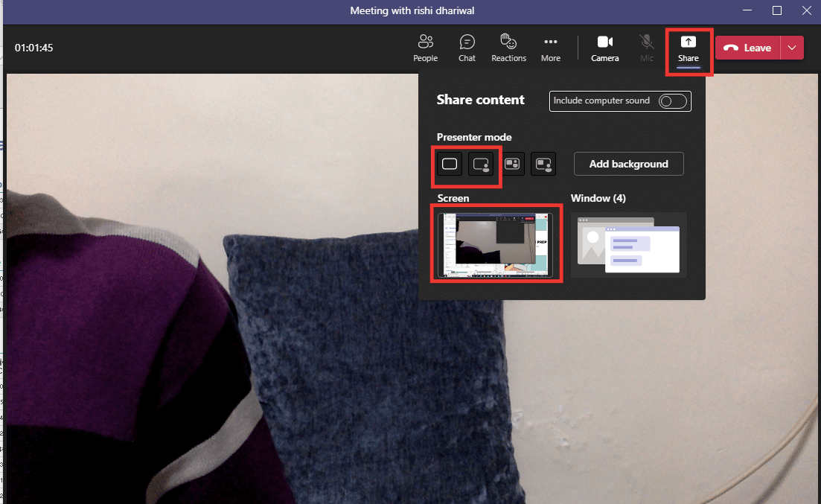
Task: Select Side-by-side presenter mode
Action: [x=512, y=164]
